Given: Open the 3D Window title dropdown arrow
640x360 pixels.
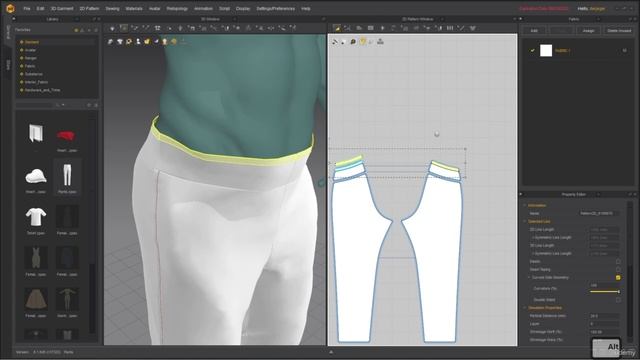Looking at the screenshot, I should coord(234,19).
